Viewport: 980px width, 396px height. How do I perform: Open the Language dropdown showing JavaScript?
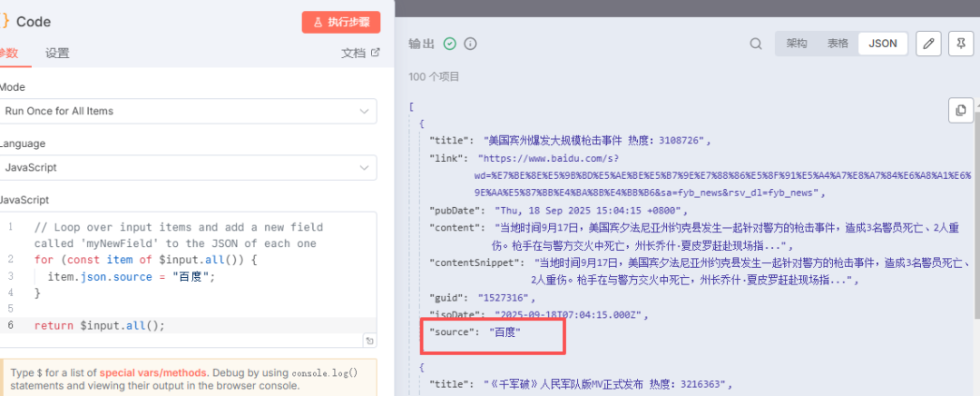188,167
